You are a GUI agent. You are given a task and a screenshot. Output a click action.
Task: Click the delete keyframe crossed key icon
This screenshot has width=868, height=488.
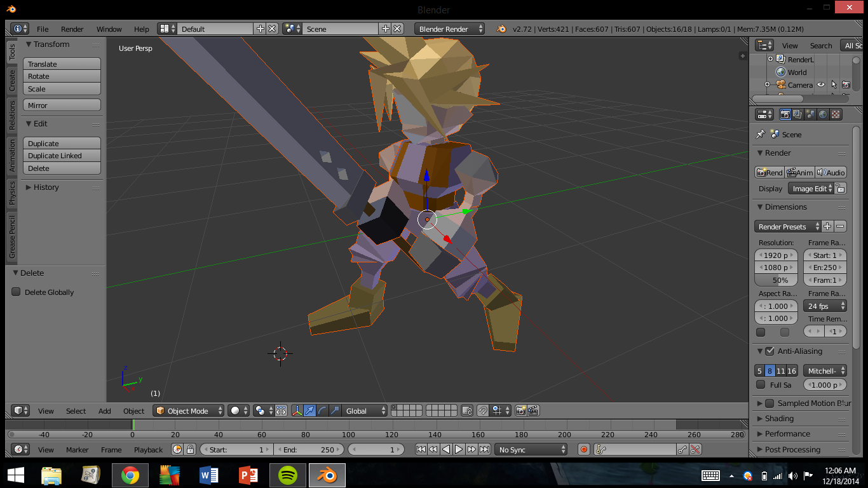[695, 449]
